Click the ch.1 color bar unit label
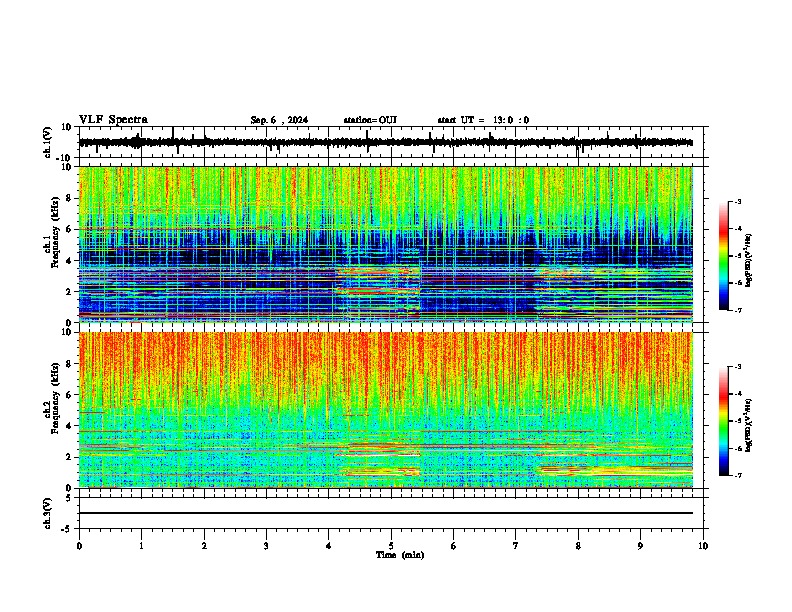Image resolution: width=792 pixels, height=612 pixels. click(x=749, y=261)
